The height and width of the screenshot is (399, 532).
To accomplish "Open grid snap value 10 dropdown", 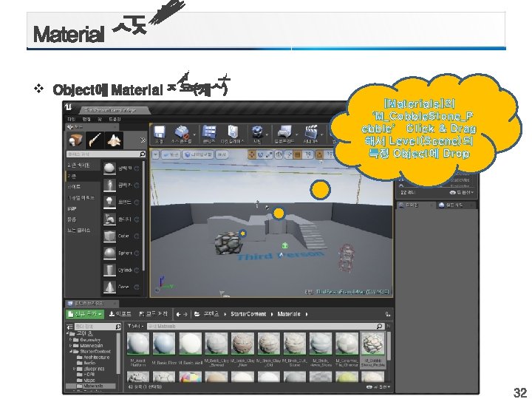I will coord(308,154).
